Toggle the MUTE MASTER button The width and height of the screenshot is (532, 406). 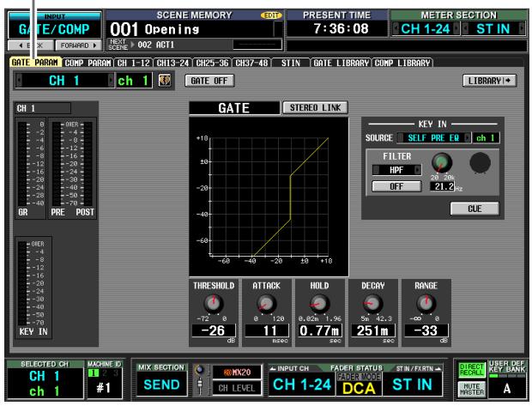pyautogui.click(x=471, y=389)
